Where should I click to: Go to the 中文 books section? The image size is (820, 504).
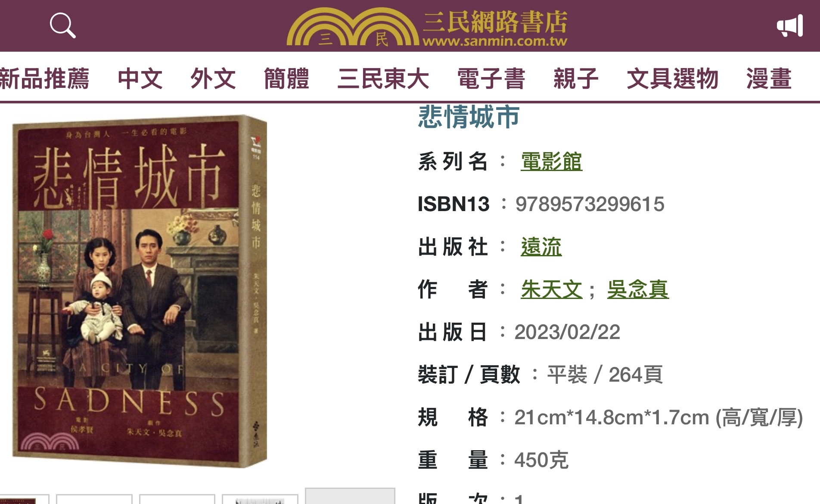140,78
